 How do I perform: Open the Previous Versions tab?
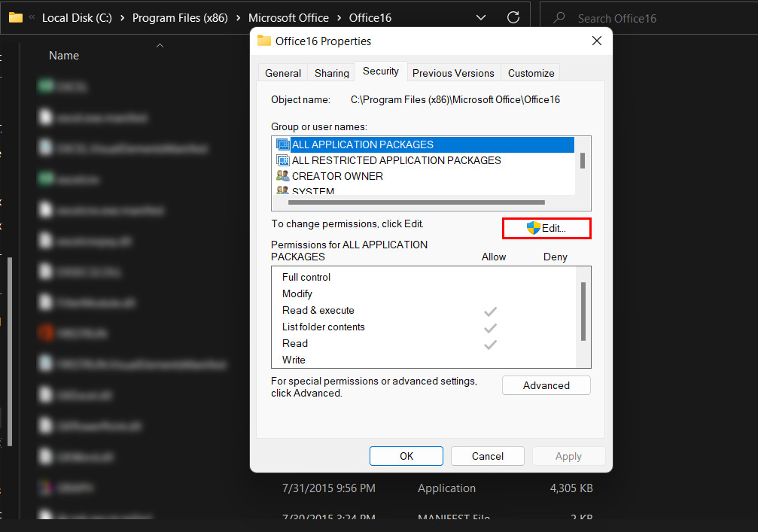[453, 72]
